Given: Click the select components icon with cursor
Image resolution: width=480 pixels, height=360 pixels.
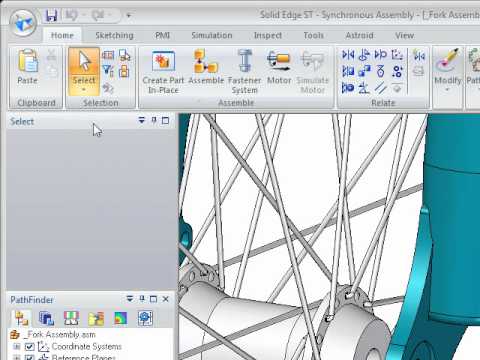Looking at the screenshot, I should [x=124, y=55].
